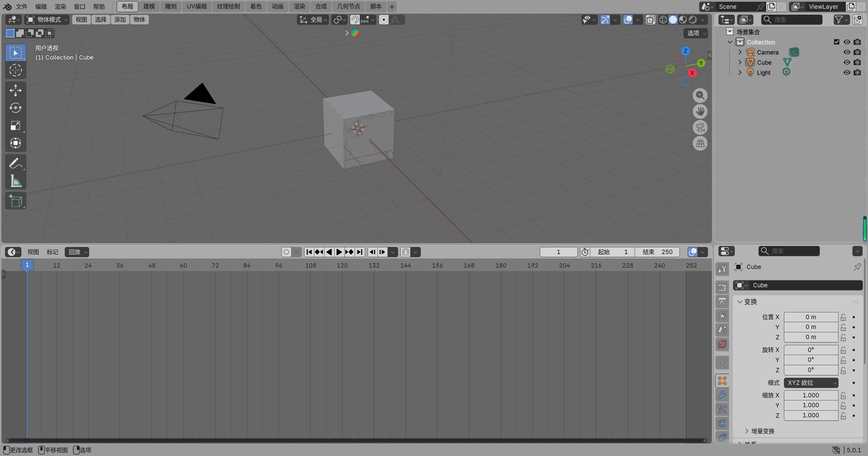This screenshot has width=868, height=456.
Task: Switch to the 雕刻 workspace tab
Action: 171,6
